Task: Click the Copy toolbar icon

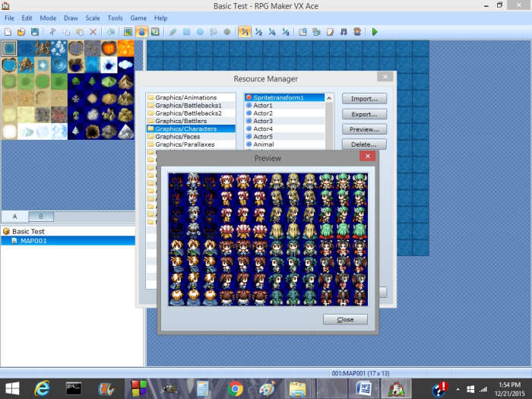Action: click(66, 32)
